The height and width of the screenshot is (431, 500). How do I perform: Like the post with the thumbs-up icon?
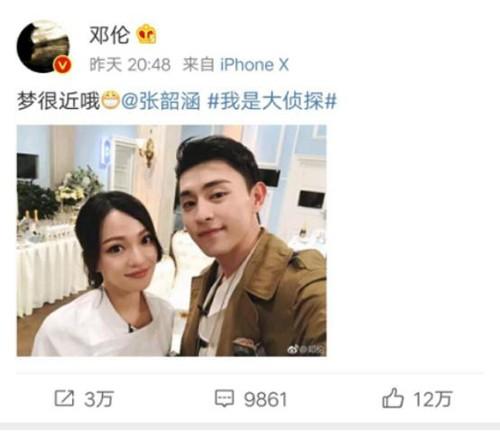[393, 398]
